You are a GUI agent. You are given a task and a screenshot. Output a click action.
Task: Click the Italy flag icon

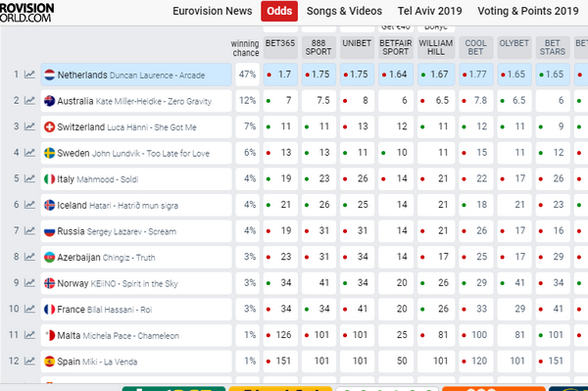(50, 179)
